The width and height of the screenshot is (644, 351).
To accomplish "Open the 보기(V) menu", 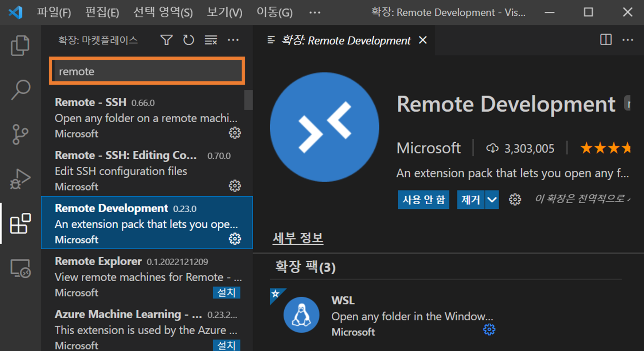I will coord(225,12).
